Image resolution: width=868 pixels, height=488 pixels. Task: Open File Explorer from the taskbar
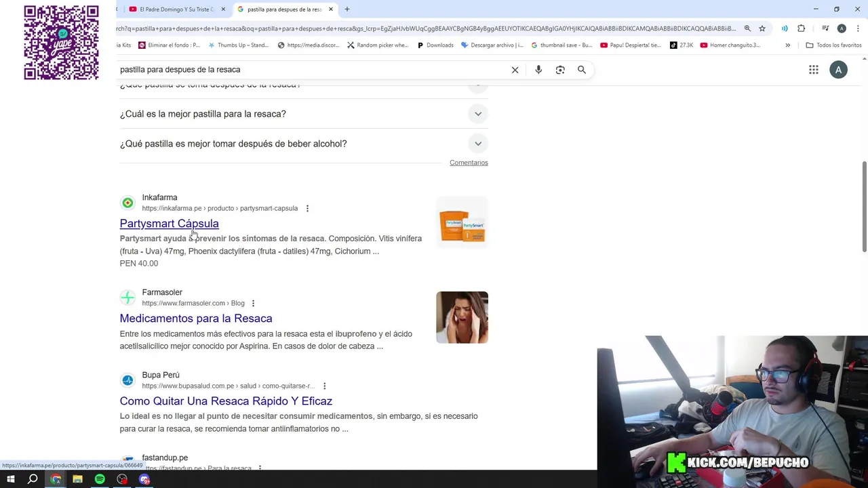click(77, 479)
